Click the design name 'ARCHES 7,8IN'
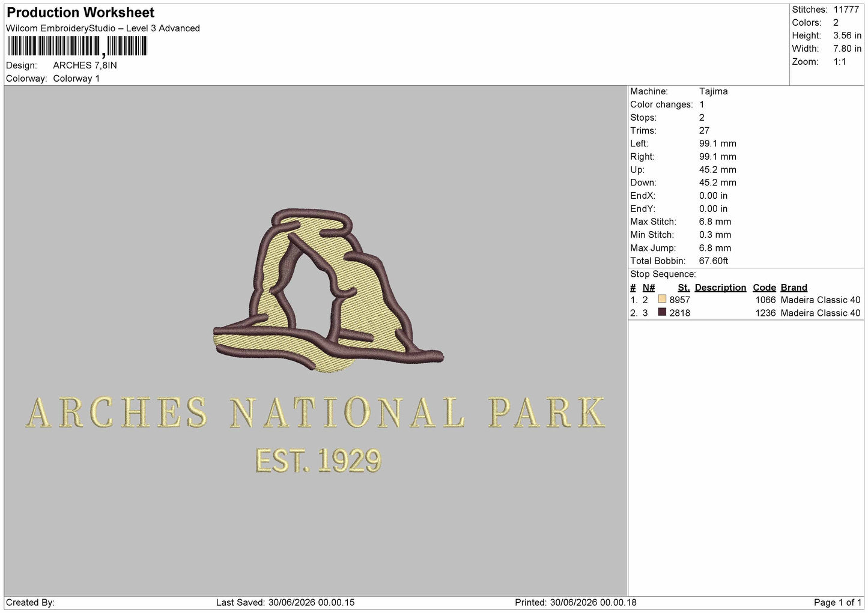This screenshot has width=868, height=613. [x=85, y=65]
